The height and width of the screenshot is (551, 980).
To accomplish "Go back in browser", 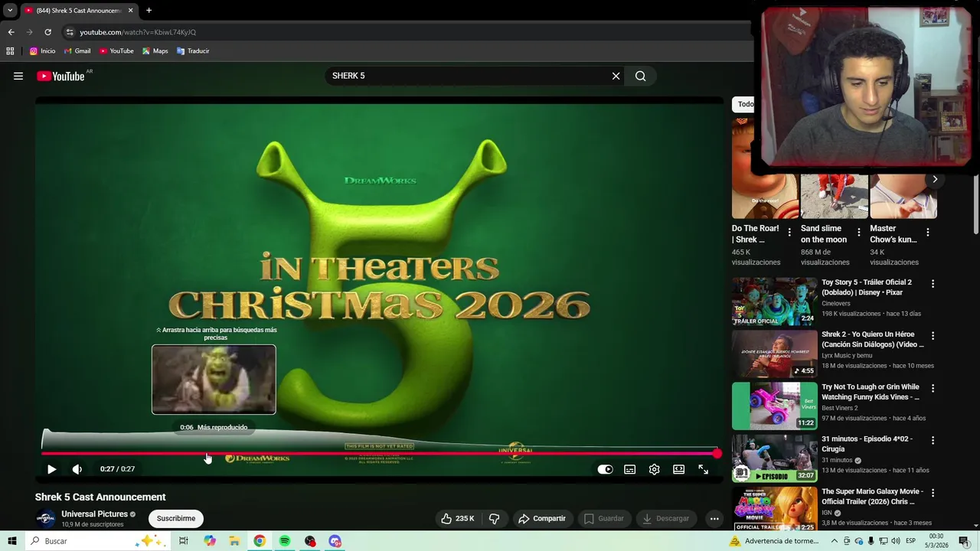I will pyautogui.click(x=11, y=32).
